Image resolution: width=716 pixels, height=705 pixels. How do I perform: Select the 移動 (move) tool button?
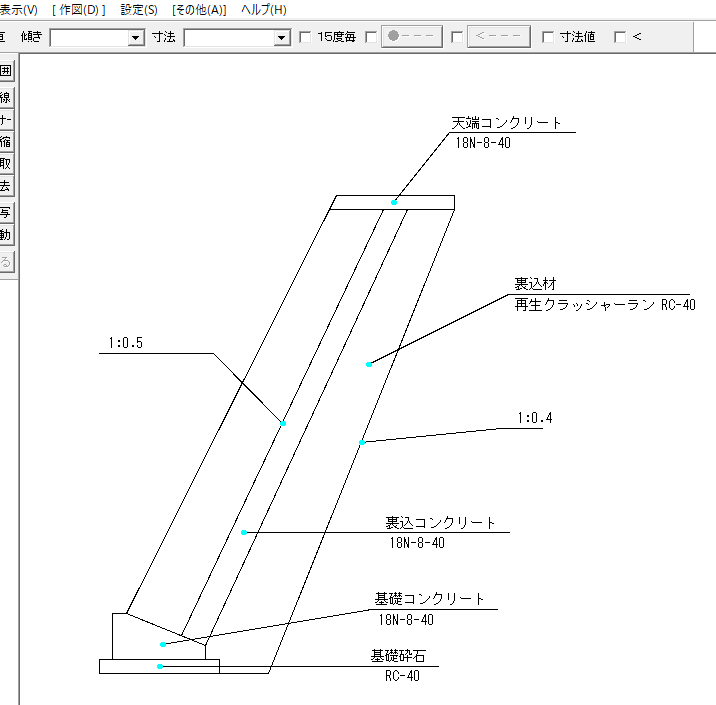point(5,235)
